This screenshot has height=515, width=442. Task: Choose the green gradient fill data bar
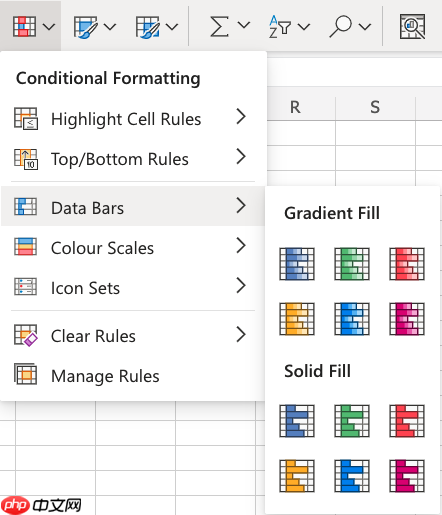(352, 264)
